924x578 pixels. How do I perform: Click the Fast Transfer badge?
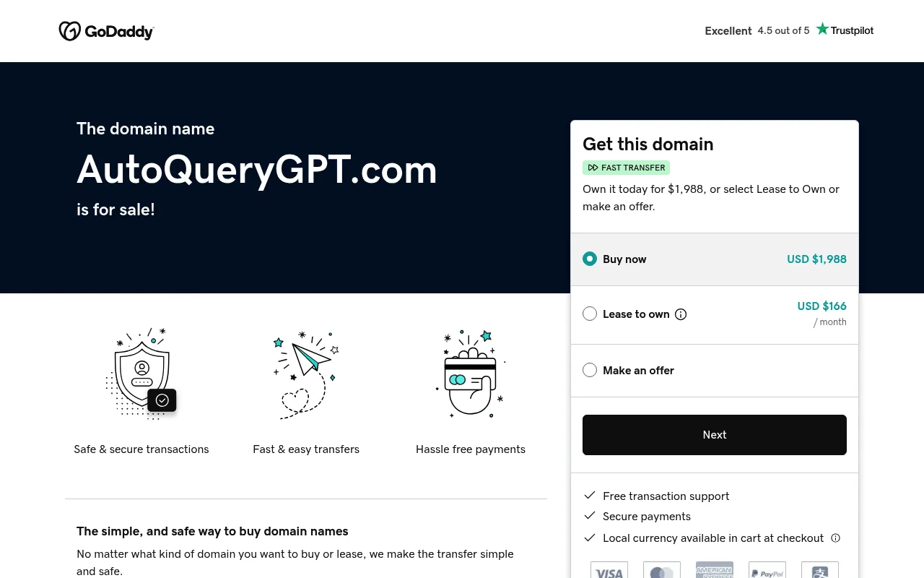(627, 168)
